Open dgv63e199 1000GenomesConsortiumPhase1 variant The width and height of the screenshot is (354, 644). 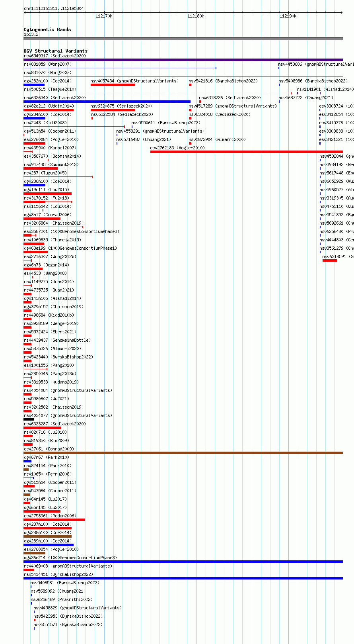click(x=70, y=248)
